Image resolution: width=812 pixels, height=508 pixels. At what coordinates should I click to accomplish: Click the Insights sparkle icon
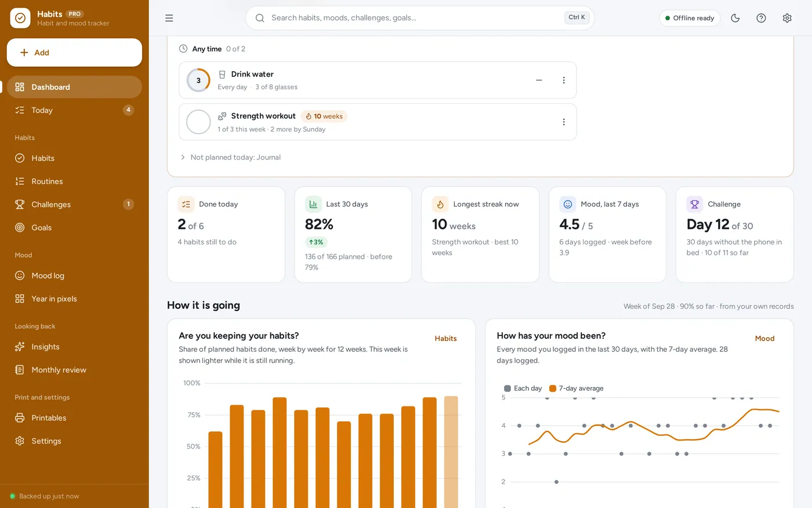click(x=20, y=347)
